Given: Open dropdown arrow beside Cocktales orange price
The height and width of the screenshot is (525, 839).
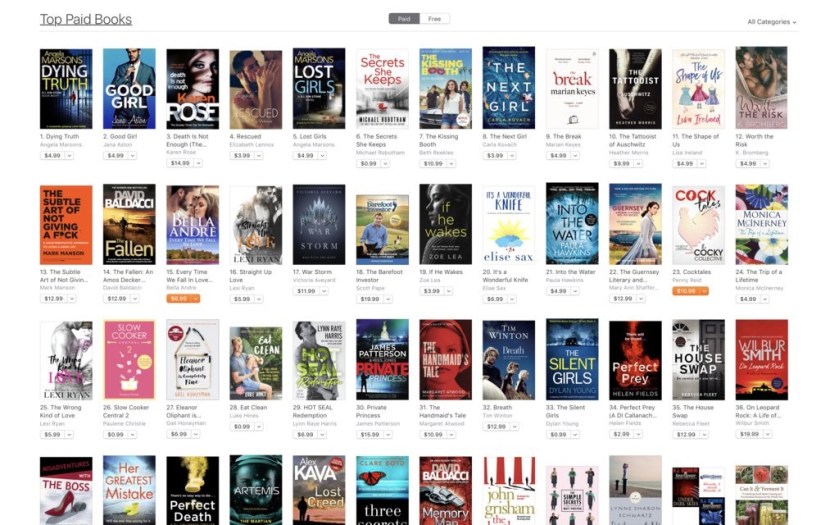Looking at the screenshot, I should (x=704, y=291).
